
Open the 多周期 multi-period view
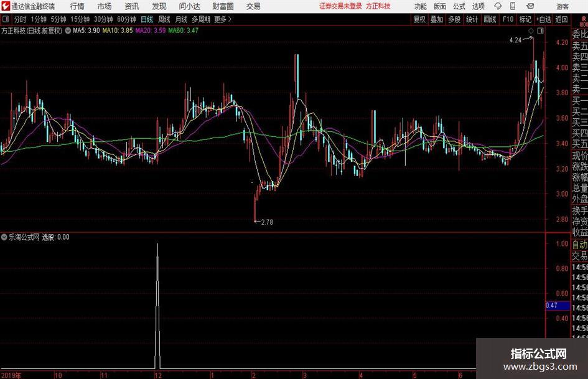coord(201,19)
